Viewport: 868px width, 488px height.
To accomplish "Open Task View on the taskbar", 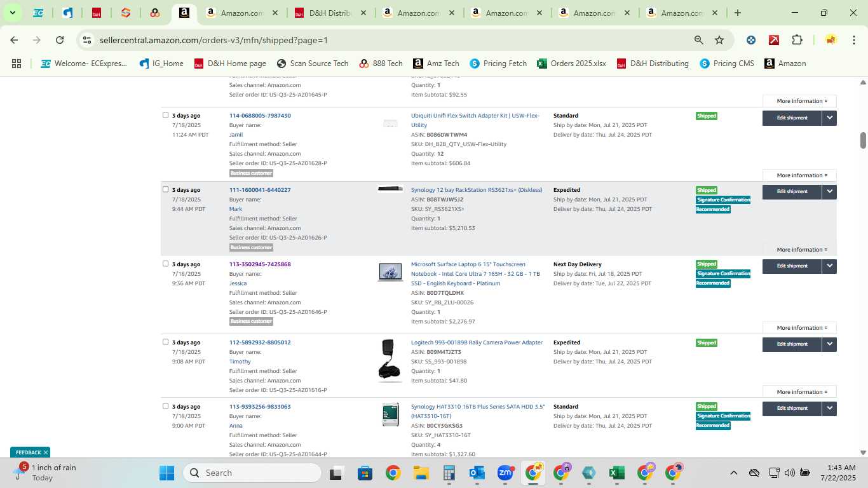I will click(x=337, y=473).
